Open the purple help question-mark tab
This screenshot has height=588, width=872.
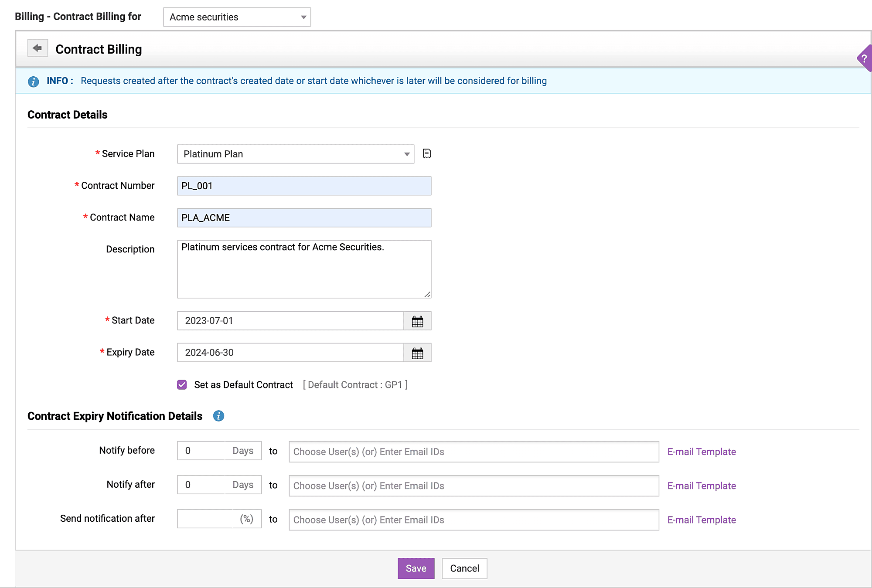864,58
